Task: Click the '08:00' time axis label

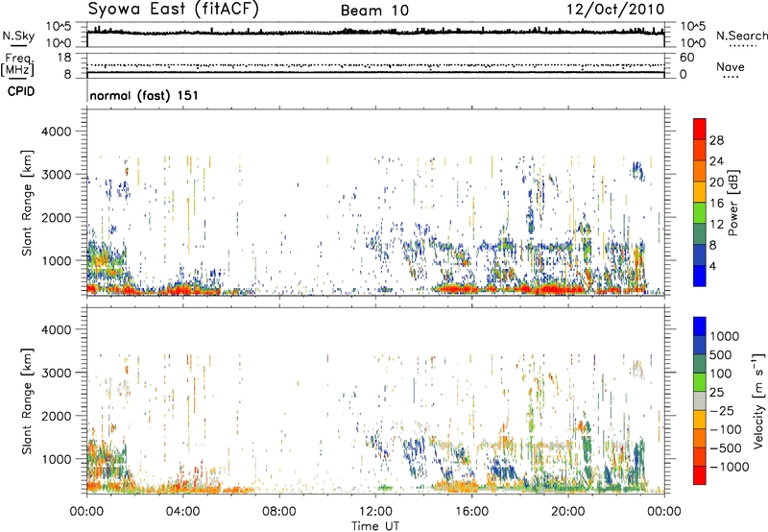Action: 279,512
